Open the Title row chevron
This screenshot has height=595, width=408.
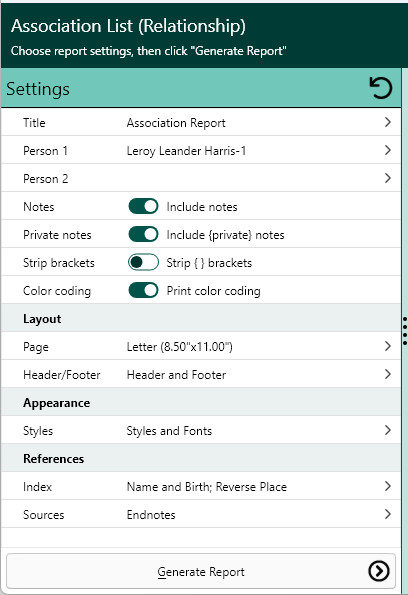click(388, 122)
